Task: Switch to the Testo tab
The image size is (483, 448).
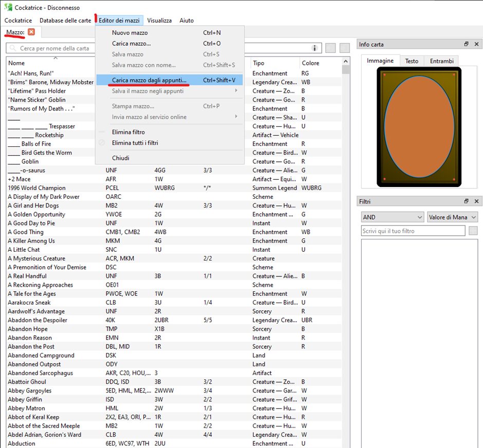Action: coord(412,61)
